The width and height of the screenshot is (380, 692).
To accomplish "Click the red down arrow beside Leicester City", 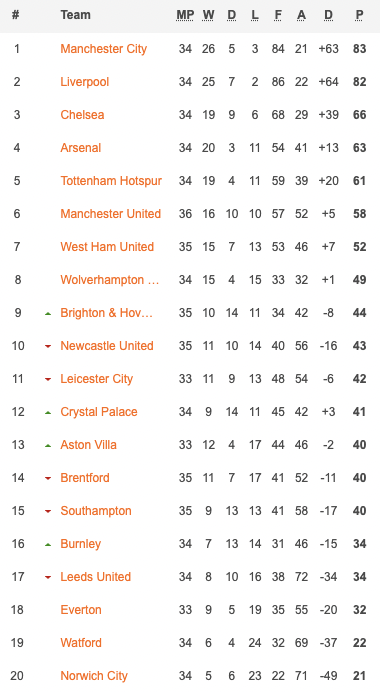I will pos(48,379).
